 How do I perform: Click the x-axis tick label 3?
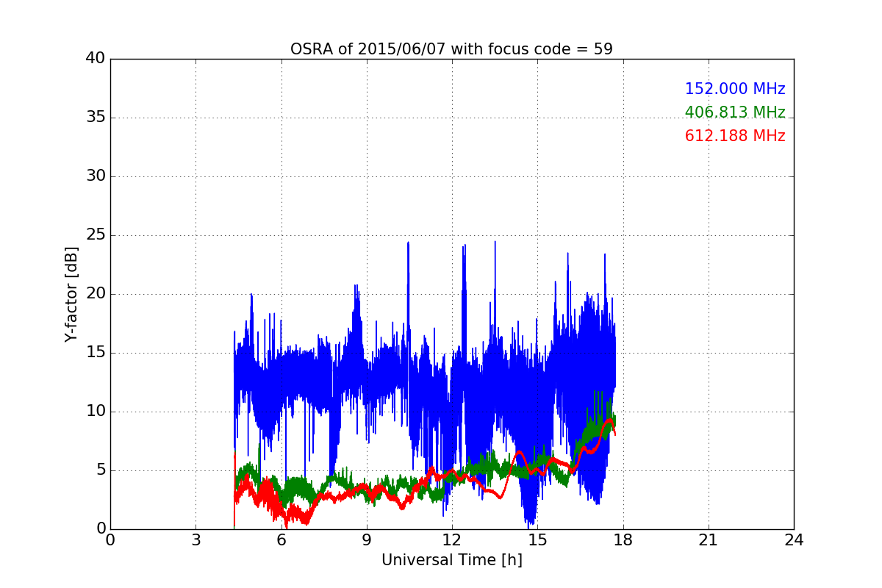pos(196,540)
